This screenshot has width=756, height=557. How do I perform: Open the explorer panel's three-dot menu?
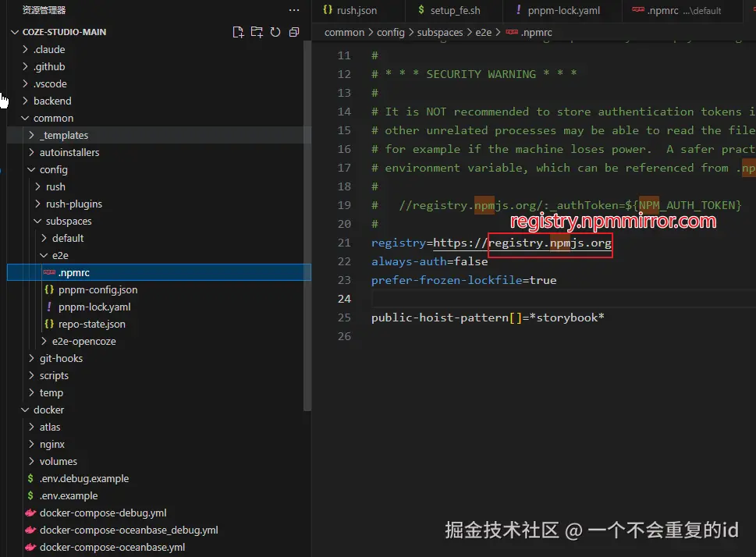[x=294, y=10]
